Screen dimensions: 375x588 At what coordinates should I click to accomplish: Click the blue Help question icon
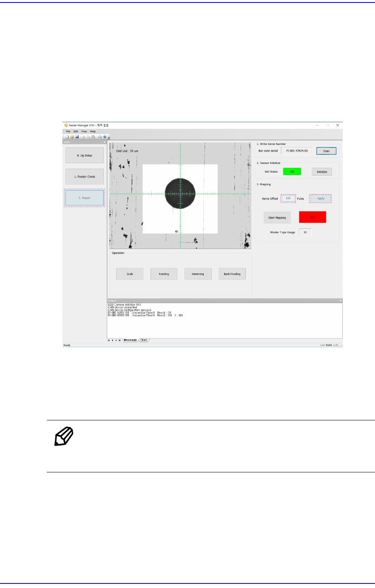105,137
